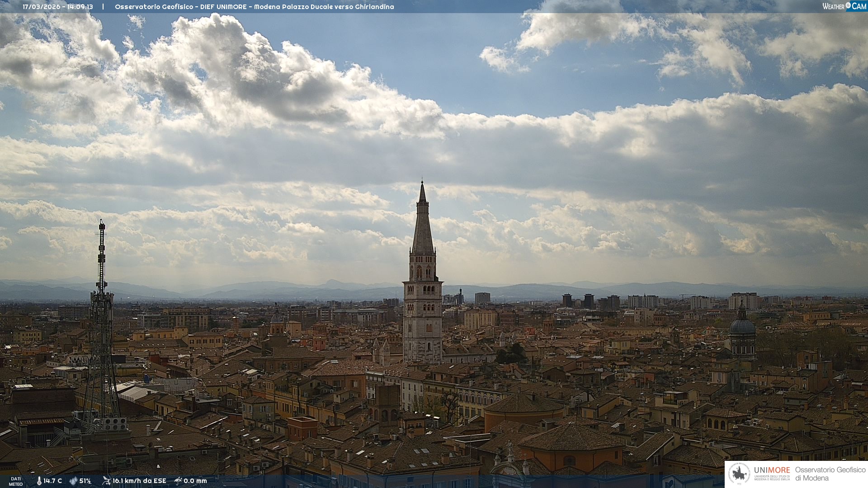Screen dimensions: 868x488
Task: Click the Ghirlandina tower's arched belfry
Action: click(423, 271)
